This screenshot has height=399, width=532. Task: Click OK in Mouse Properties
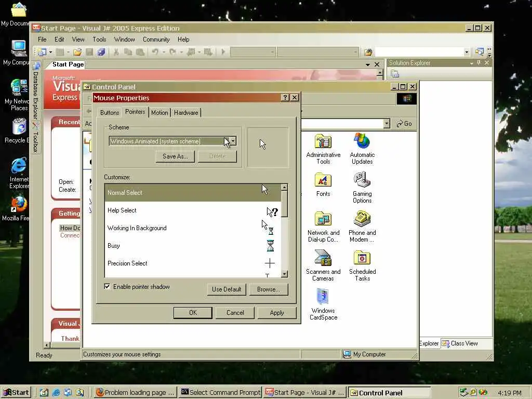[x=193, y=313]
